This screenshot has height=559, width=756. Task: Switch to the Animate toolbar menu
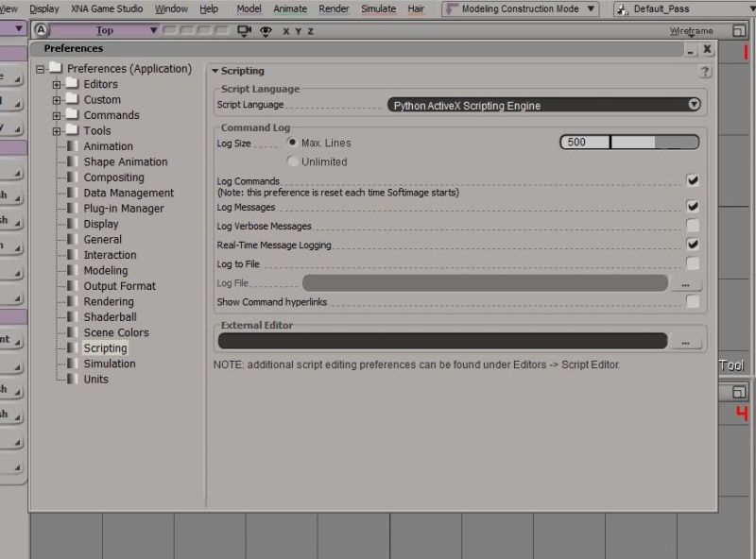pyautogui.click(x=290, y=8)
